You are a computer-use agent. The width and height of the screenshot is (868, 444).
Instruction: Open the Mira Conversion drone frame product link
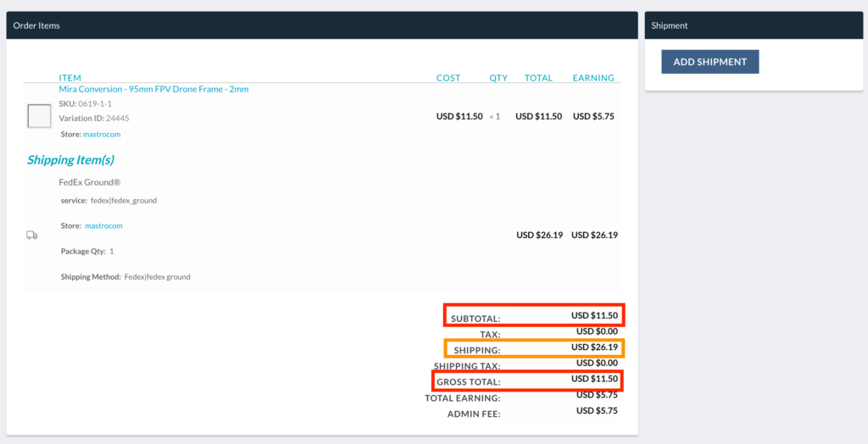coord(153,89)
